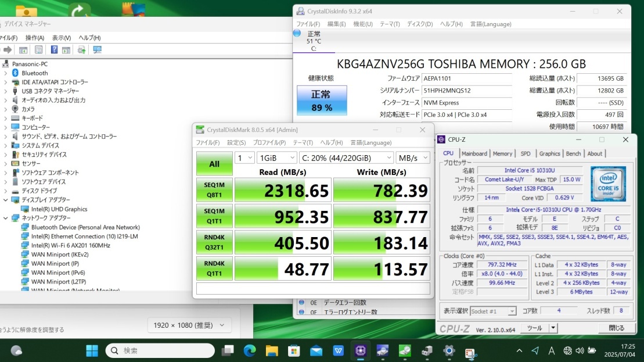Screen dimensions: 644x362
Task: Open the Mail app from the taskbar
Action: pos(316,350)
